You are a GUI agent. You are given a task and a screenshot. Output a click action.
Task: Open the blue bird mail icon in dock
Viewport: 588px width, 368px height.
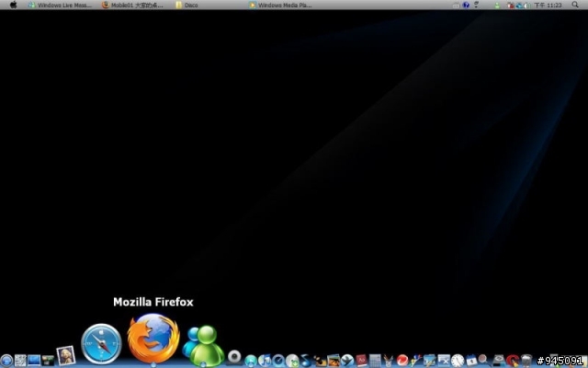pyautogui.click(x=347, y=361)
